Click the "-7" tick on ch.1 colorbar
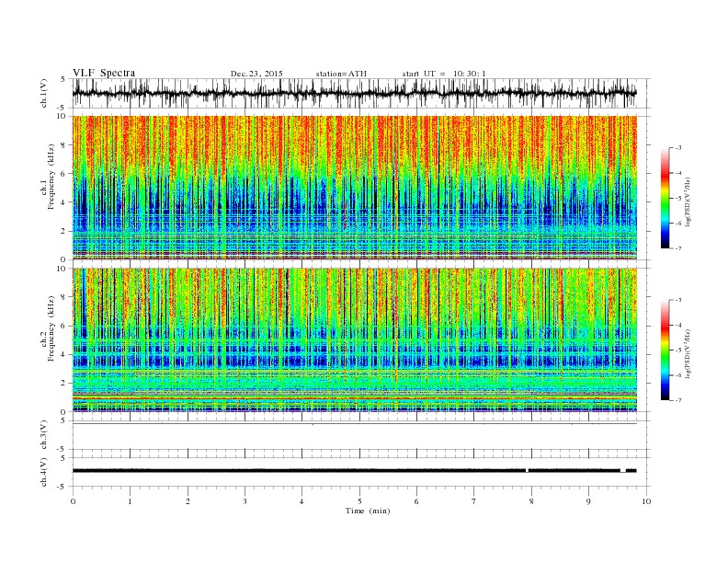728x563 pixels. 678,248
